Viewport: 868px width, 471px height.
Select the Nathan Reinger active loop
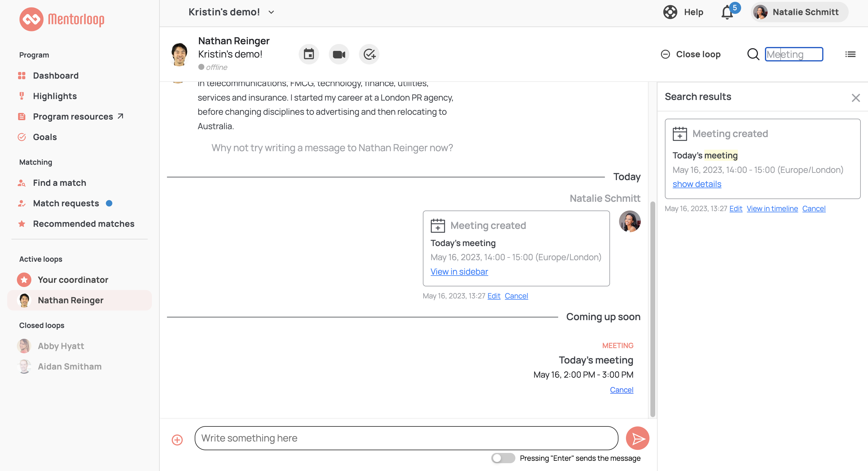click(79, 300)
